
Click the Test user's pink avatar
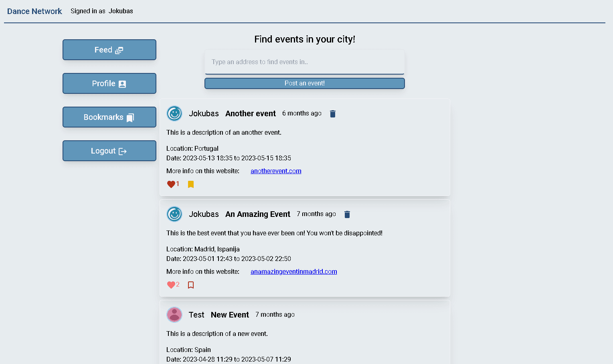point(174,315)
